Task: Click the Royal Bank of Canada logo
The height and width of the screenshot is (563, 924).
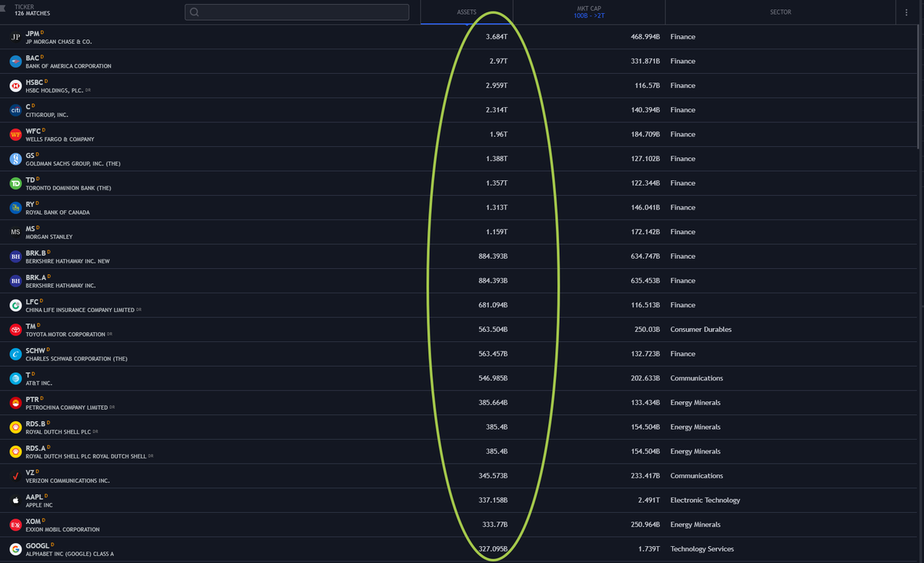Action: [15, 208]
